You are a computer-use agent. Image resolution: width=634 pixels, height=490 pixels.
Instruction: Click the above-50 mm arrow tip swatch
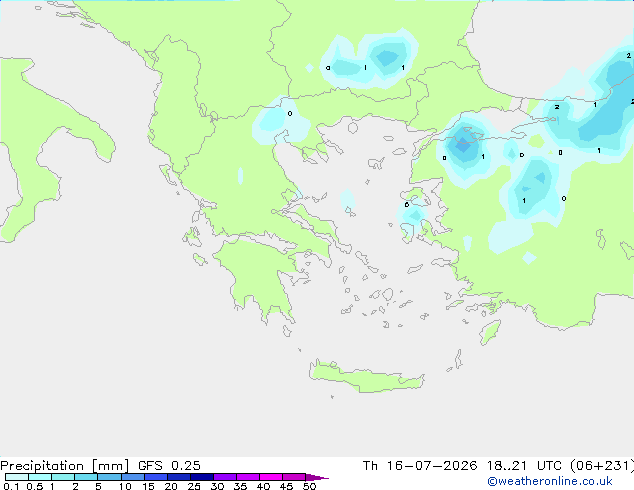pyautogui.click(x=317, y=477)
